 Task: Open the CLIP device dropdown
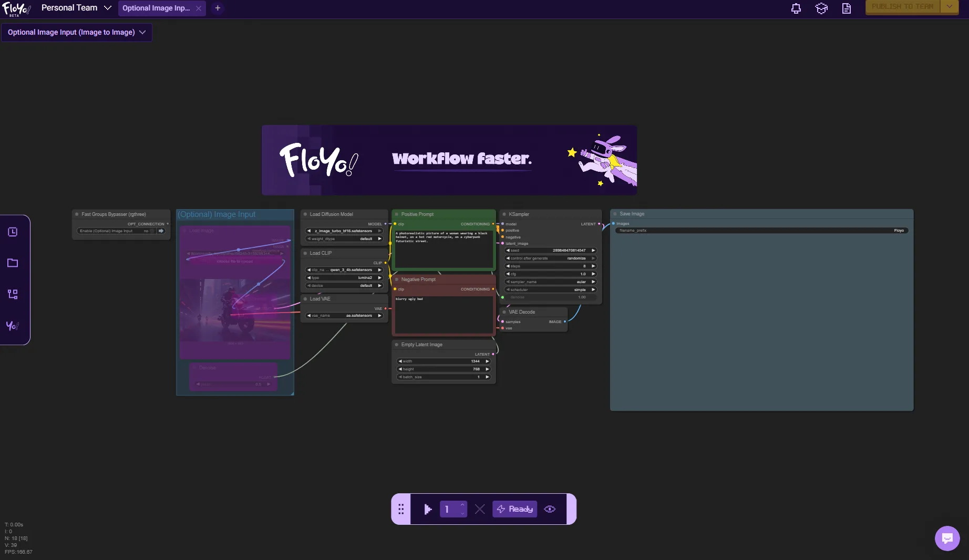(344, 286)
